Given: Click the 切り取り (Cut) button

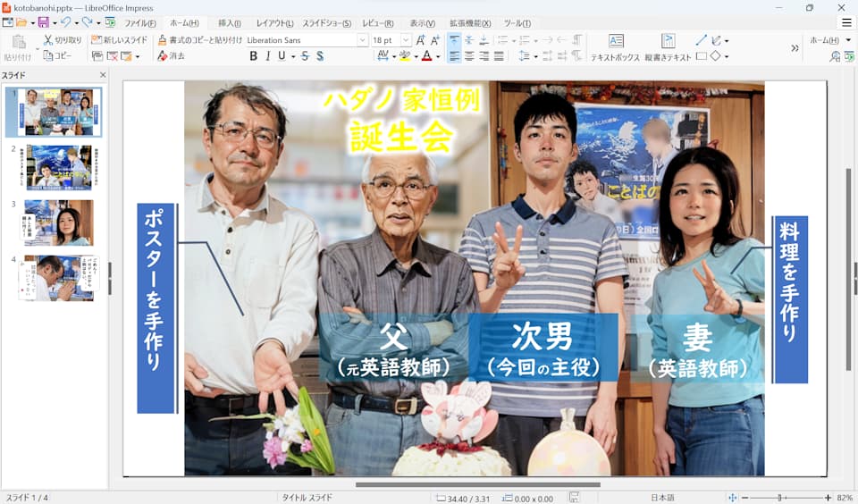Looking at the screenshot, I should [63, 40].
